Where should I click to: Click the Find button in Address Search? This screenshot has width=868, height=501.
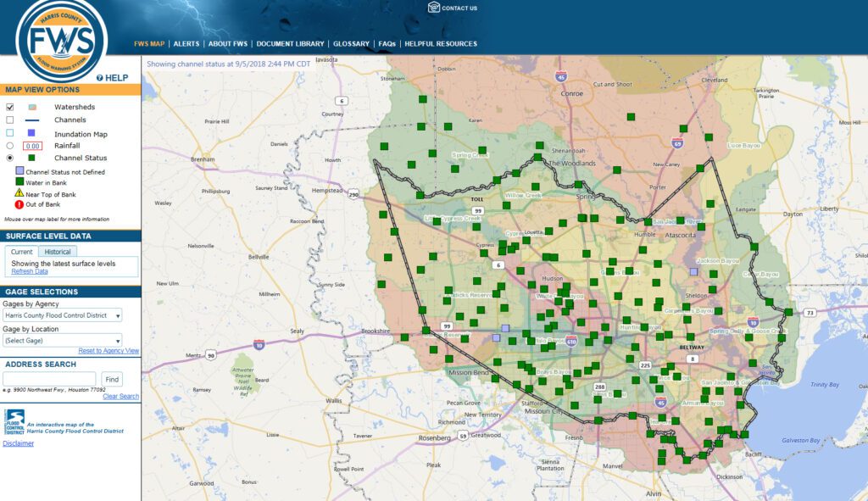(112, 379)
